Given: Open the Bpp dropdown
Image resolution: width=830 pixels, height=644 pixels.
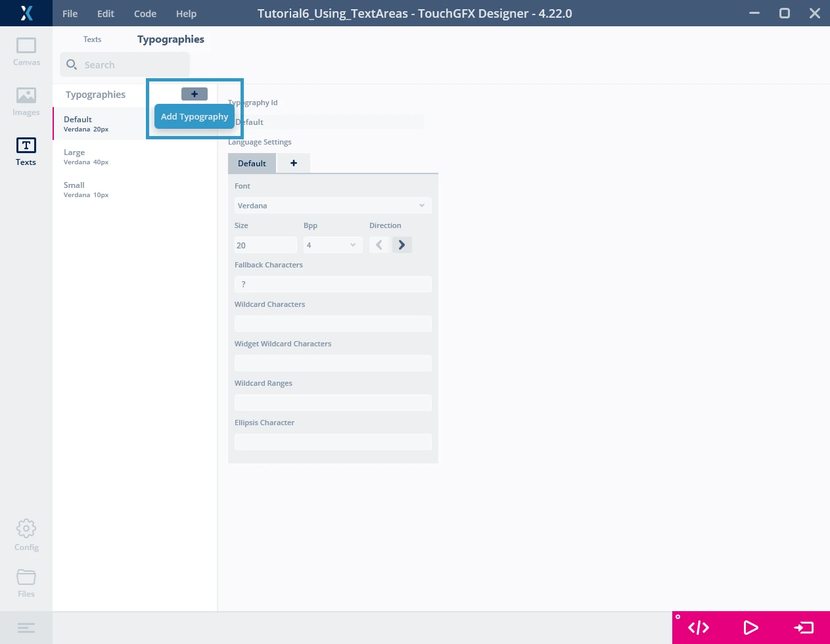Looking at the screenshot, I should tap(333, 245).
